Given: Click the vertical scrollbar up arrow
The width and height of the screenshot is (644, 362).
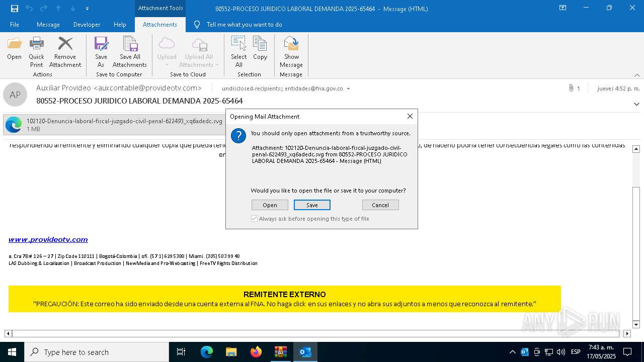Looking at the screenshot, I should pos(636,149).
